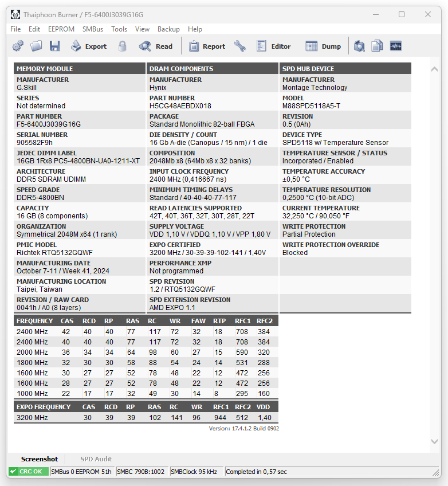Click the scrollbar up arrow
Screen dimensions: 448x486
[434, 69]
